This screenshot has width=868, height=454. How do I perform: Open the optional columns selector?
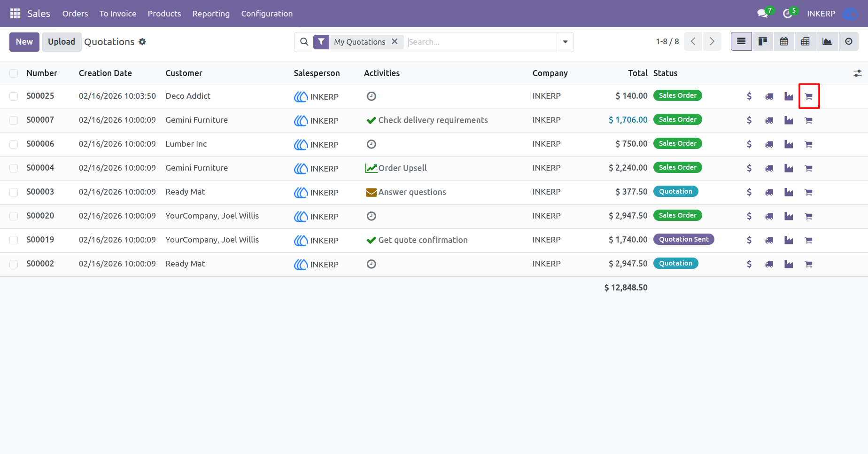click(x=857, y=73)
